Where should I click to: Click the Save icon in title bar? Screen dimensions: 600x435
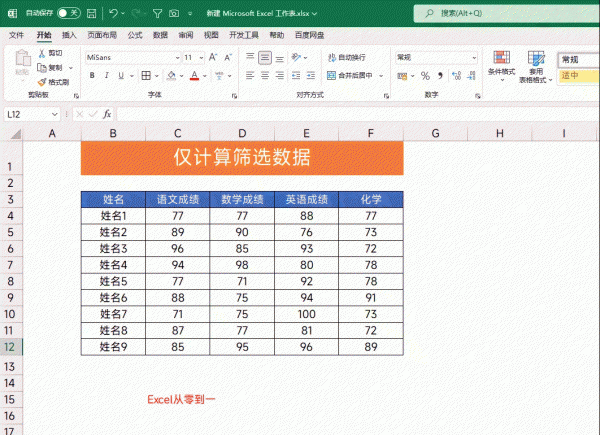pyautogui.click(x=91, y=13)
